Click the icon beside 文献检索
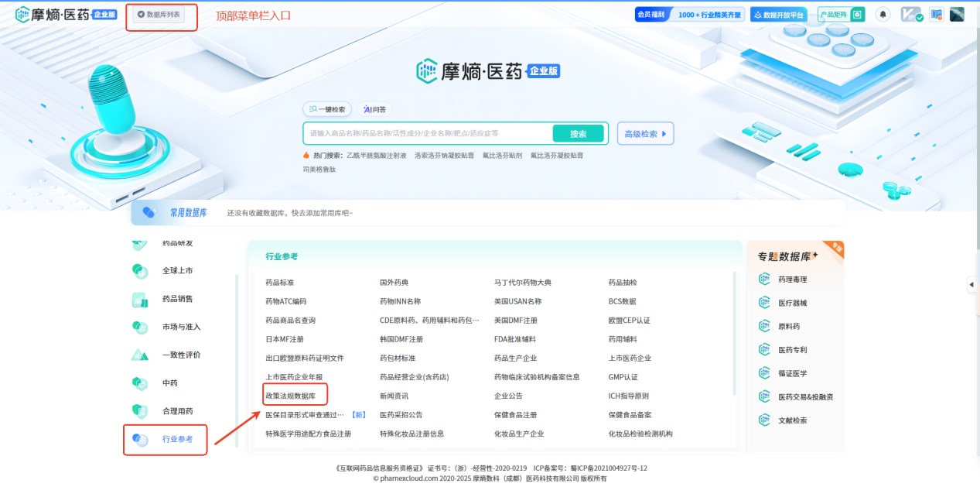 click(x=765, y=420)
